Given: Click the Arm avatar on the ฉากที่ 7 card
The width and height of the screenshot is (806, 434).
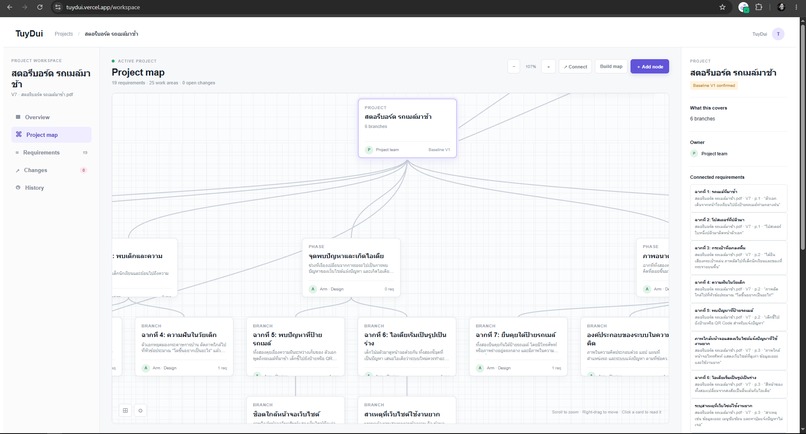Looking at the screenshot, I should pyautogui.click(x=480, y=368).
